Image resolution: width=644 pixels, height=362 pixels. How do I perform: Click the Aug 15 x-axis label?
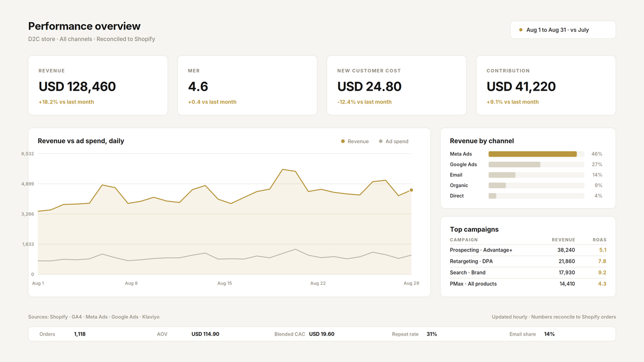click(225, 283)
